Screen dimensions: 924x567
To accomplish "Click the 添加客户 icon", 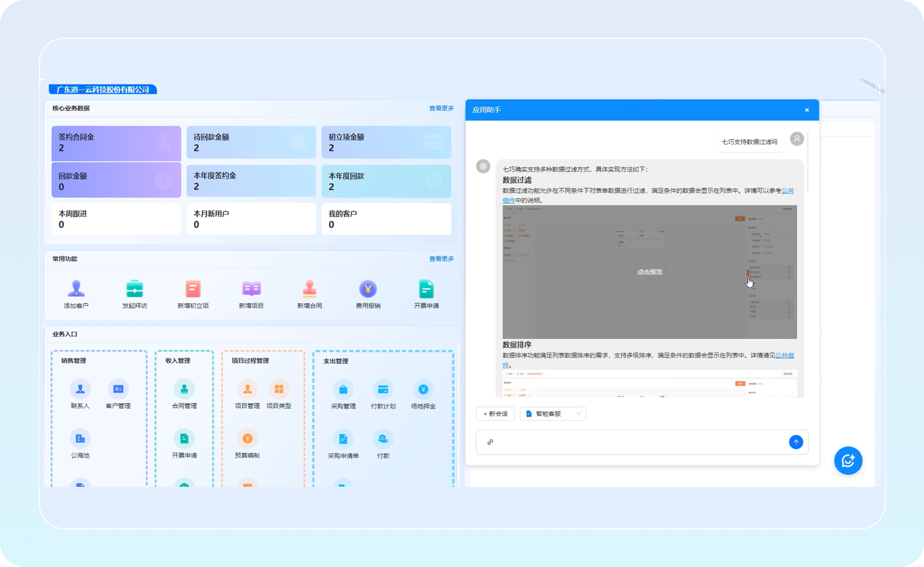I will point(76,289).
